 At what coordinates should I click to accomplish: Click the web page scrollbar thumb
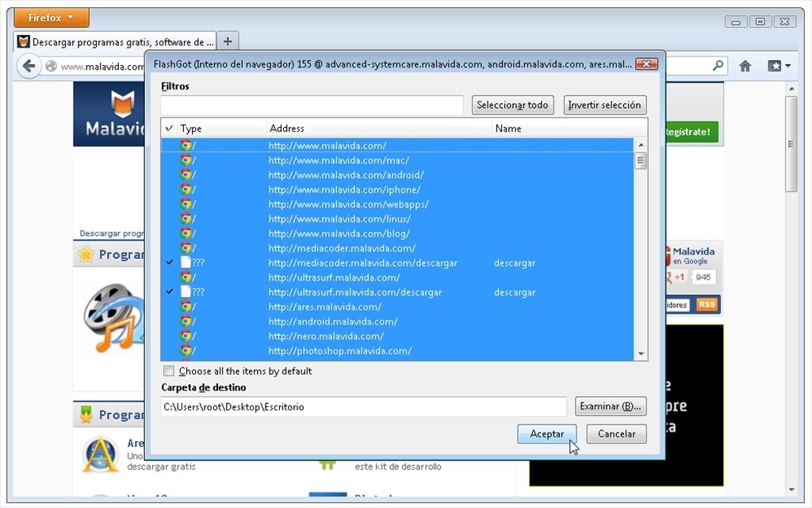791,144
